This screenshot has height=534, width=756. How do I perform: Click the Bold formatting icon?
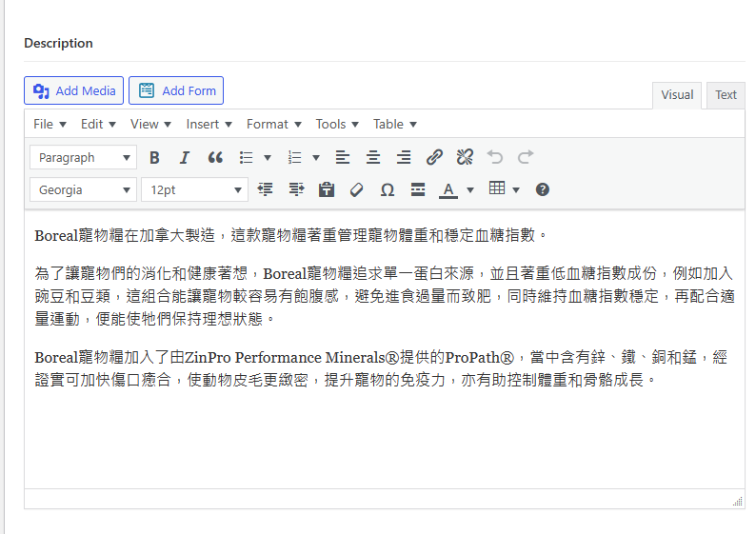(154, 157)
